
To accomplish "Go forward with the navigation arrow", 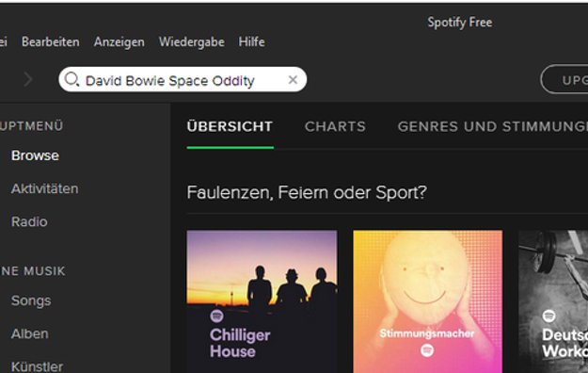I will click(x=28, y=79).
